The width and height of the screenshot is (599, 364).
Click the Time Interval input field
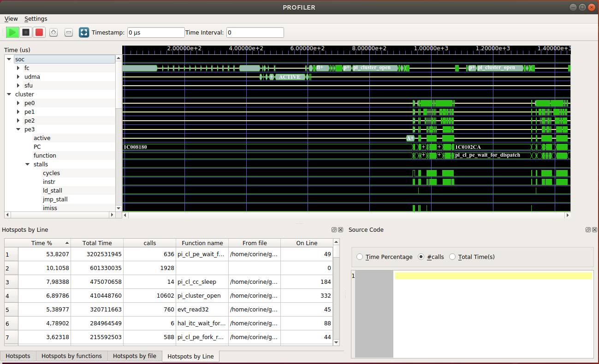pos(255,33)
